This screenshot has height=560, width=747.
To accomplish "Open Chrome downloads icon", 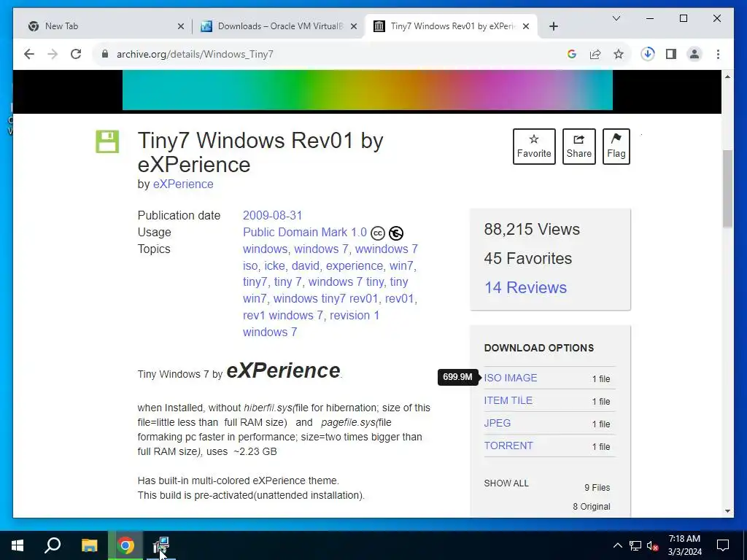I will click(648, 54).
